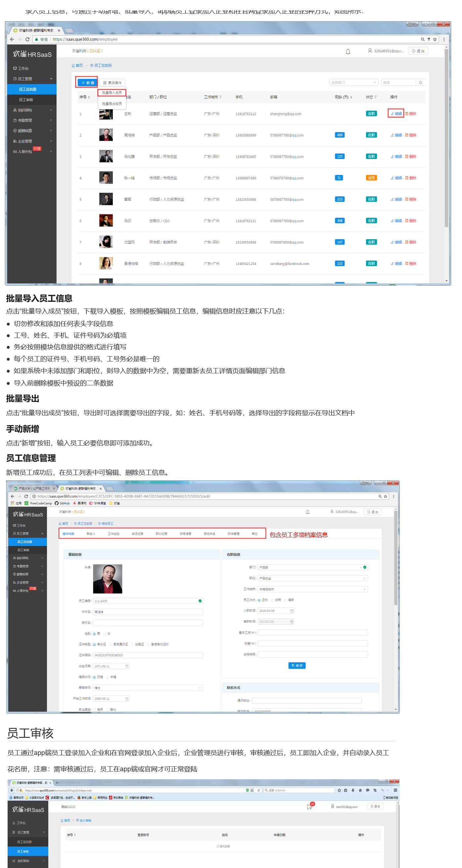Expand 薪酬核算 in the edit-employee screenshot sidebar
The width and height of the screenshot is (462, 868).
pyautogui.click(x=27, y=574)
